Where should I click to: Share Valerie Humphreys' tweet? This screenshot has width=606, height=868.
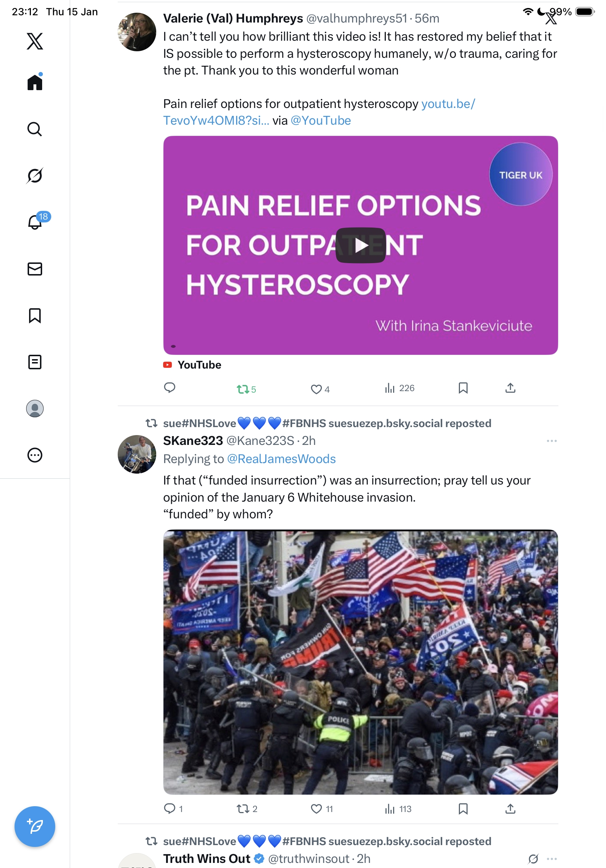click(510, 388)
